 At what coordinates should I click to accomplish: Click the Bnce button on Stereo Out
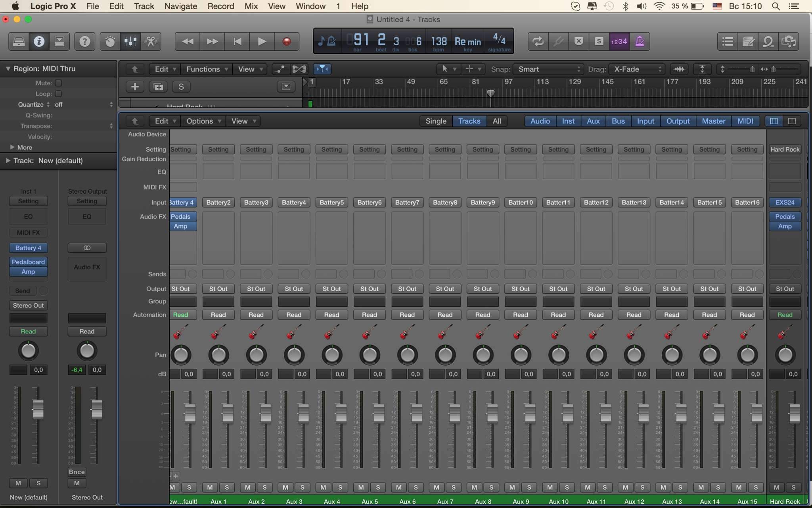click(77, 472)
